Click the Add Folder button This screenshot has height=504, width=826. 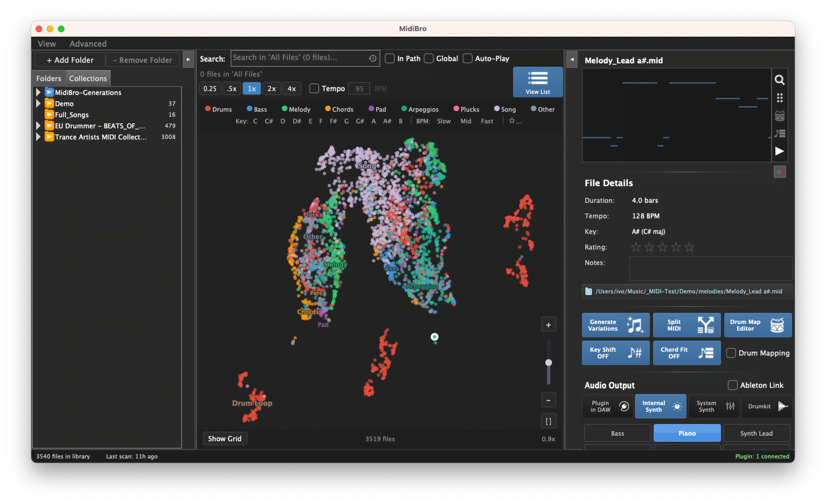tap(70, 60)
